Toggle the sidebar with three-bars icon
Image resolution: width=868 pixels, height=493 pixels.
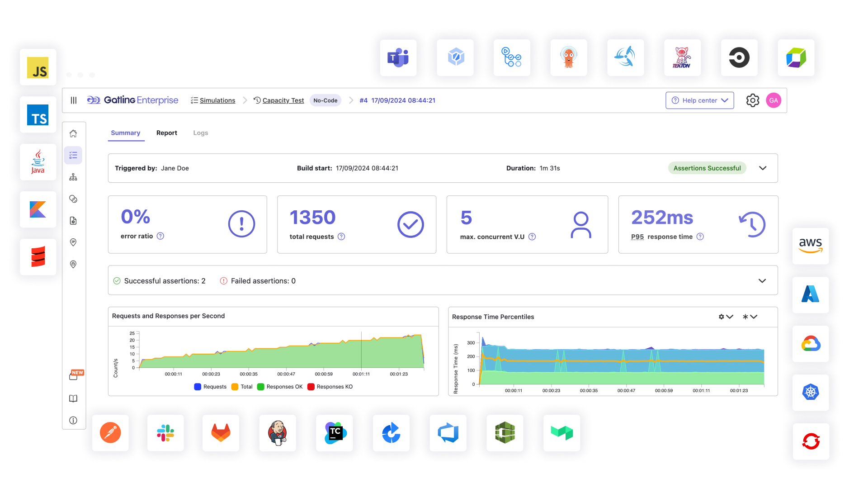point(74,100)
